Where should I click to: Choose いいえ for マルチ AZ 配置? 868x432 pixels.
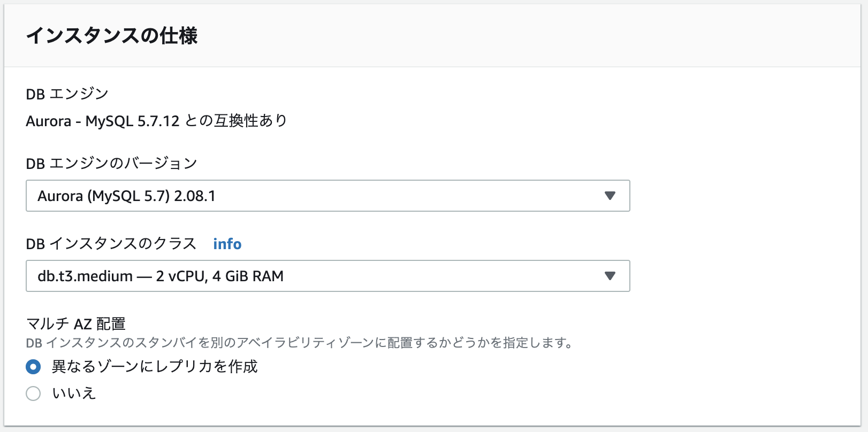[x=33, y=393]
